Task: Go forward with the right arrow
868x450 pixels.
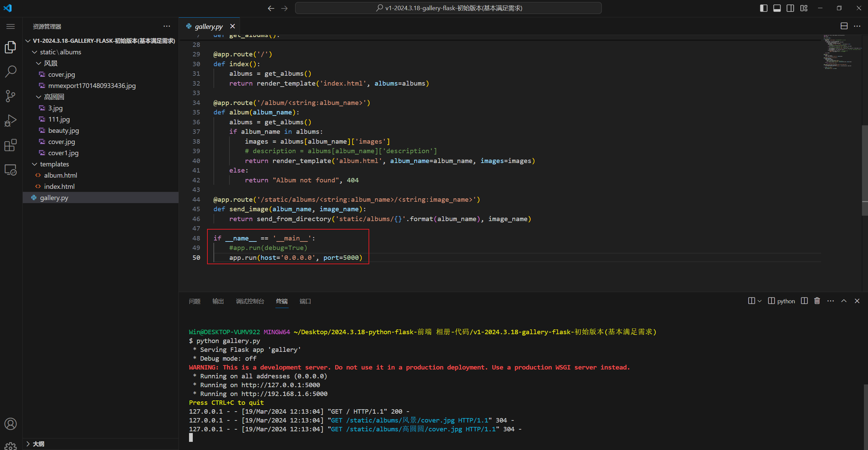Action: coord(285,8)
